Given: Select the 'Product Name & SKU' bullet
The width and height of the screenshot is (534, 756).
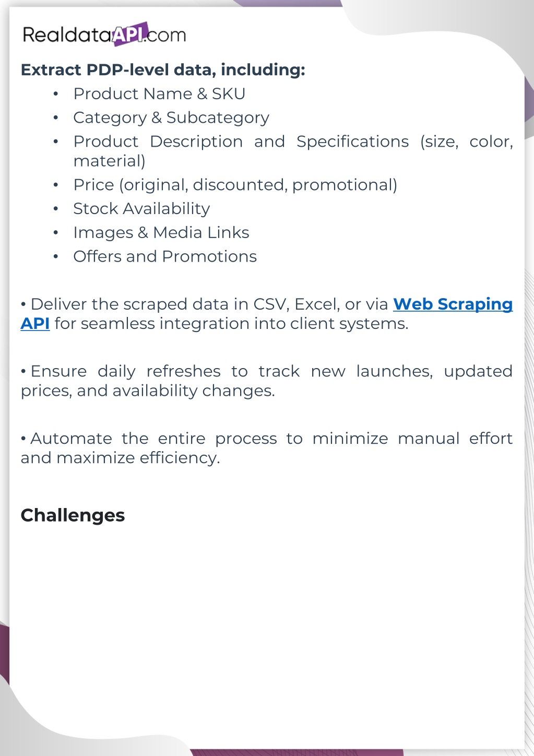Looking at the screenshot, I should (159, 94).
